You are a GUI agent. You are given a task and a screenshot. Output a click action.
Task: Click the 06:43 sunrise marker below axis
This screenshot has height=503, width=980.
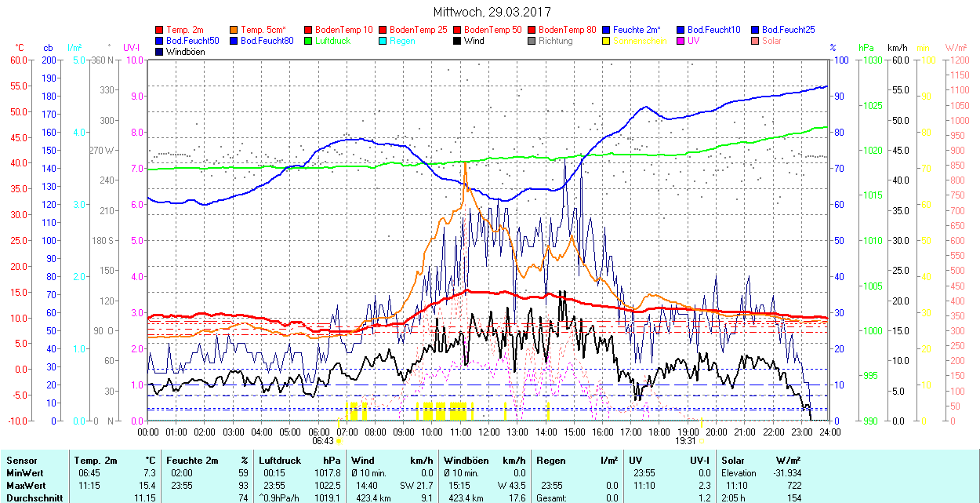click(324, 441)
